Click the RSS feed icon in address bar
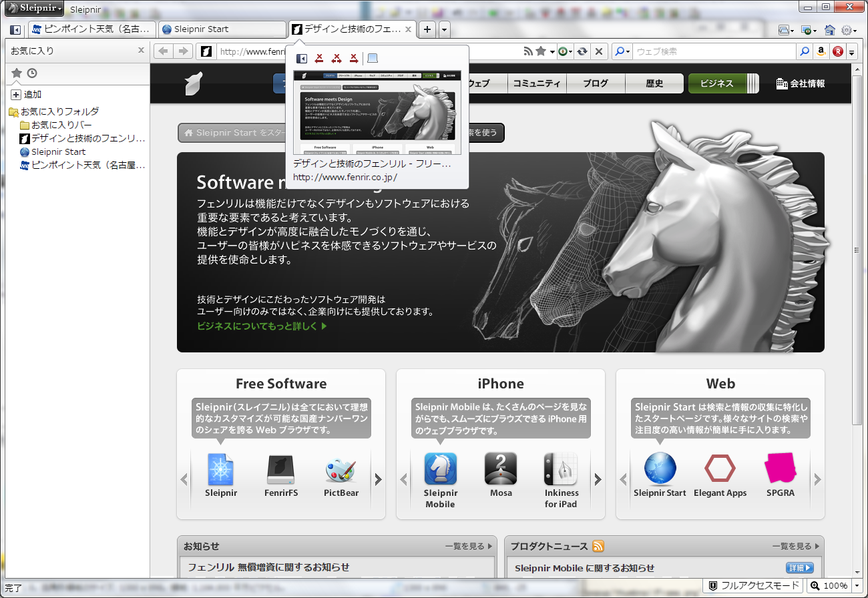This screenshot has height=598, width=868. coord(528,51)
